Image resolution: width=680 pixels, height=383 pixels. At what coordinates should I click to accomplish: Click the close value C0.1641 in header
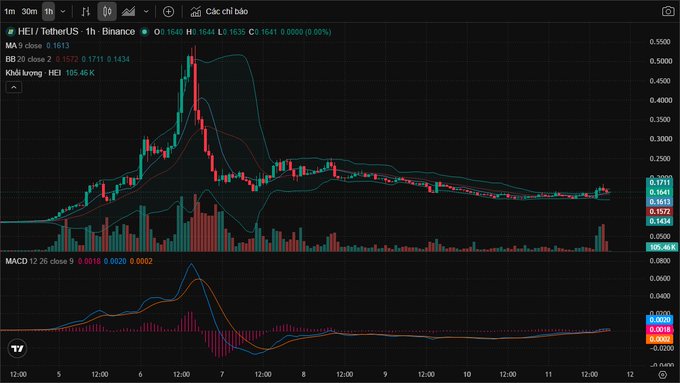pyautogui.click(x=263, y=32)
